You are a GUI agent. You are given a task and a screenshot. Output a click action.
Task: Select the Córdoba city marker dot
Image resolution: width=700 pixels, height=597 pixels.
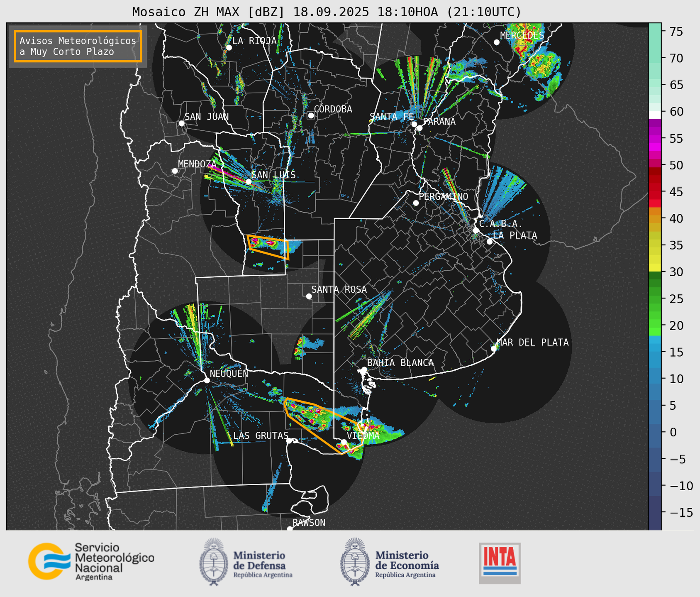[x=311, y=115]
